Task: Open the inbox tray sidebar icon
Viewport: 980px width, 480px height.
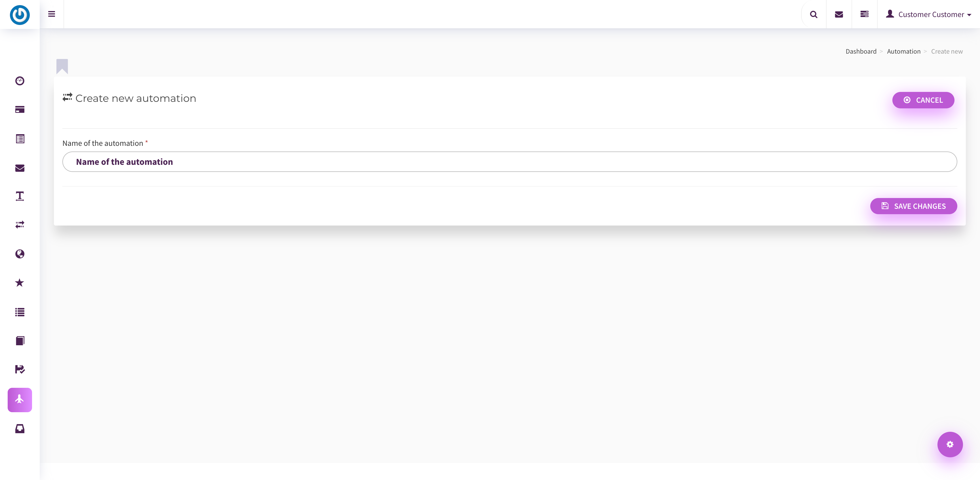Action: (x=20, y=429)
